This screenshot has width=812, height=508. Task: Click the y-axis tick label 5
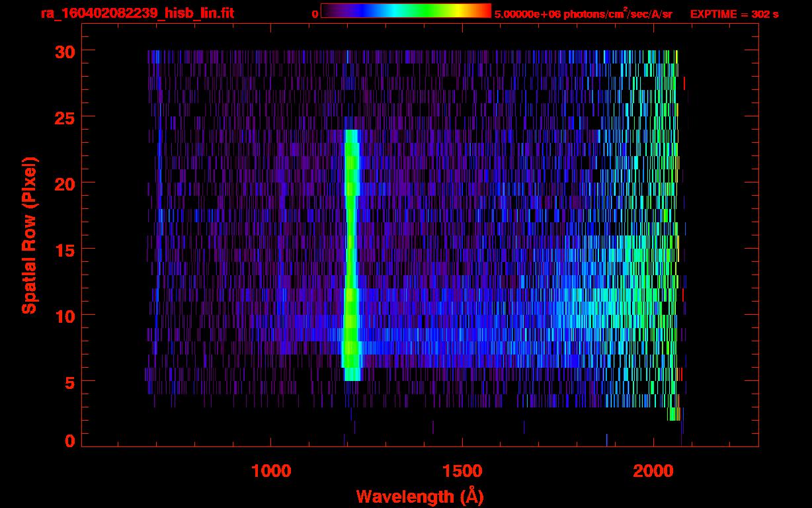[70, 382]
